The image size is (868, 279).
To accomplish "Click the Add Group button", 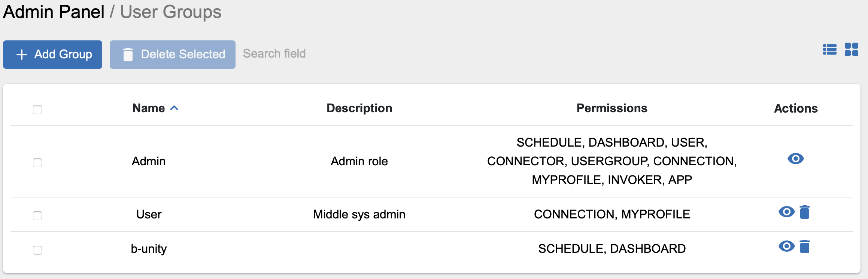I will (53, 55).
